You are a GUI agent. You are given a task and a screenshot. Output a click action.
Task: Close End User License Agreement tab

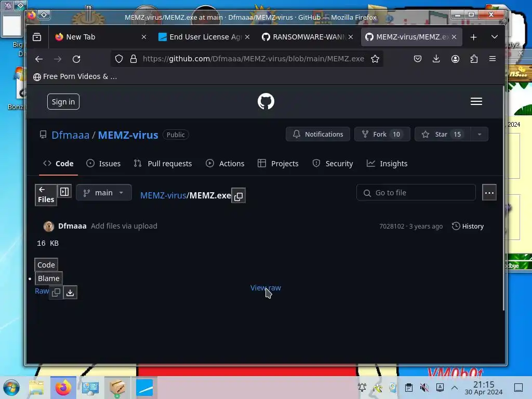pos(247,37)
